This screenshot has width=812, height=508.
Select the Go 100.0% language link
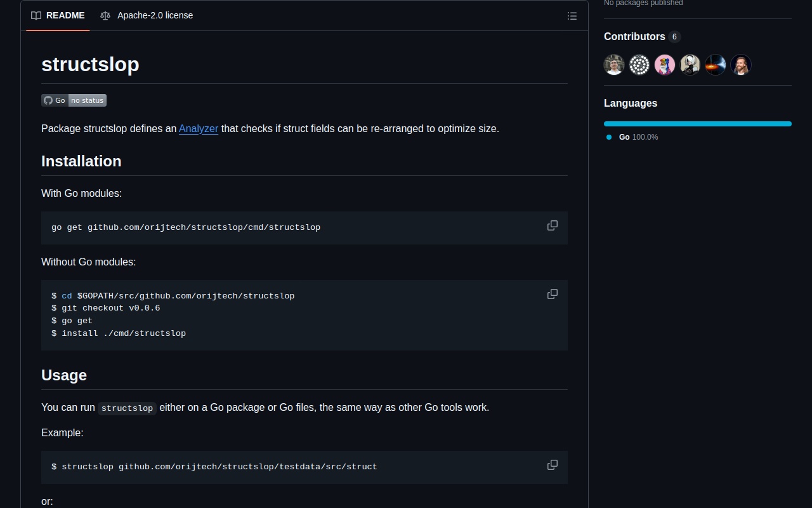(638, 137)
